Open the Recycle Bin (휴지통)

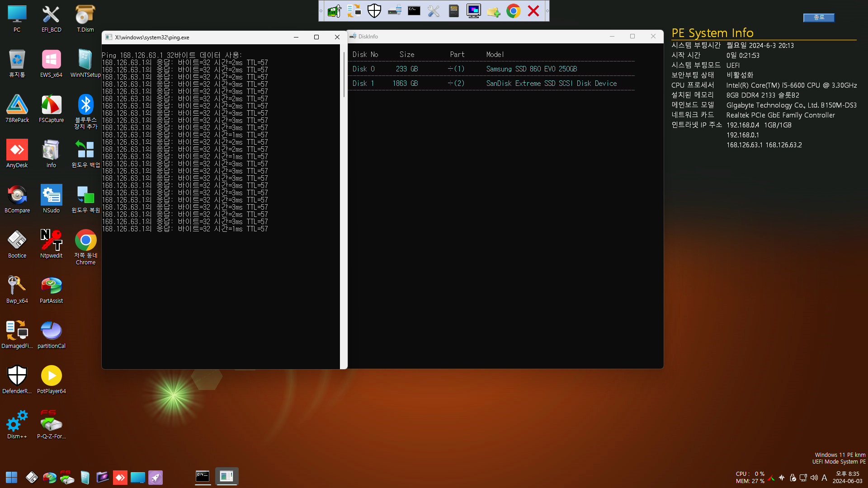(x=17, y=64)
